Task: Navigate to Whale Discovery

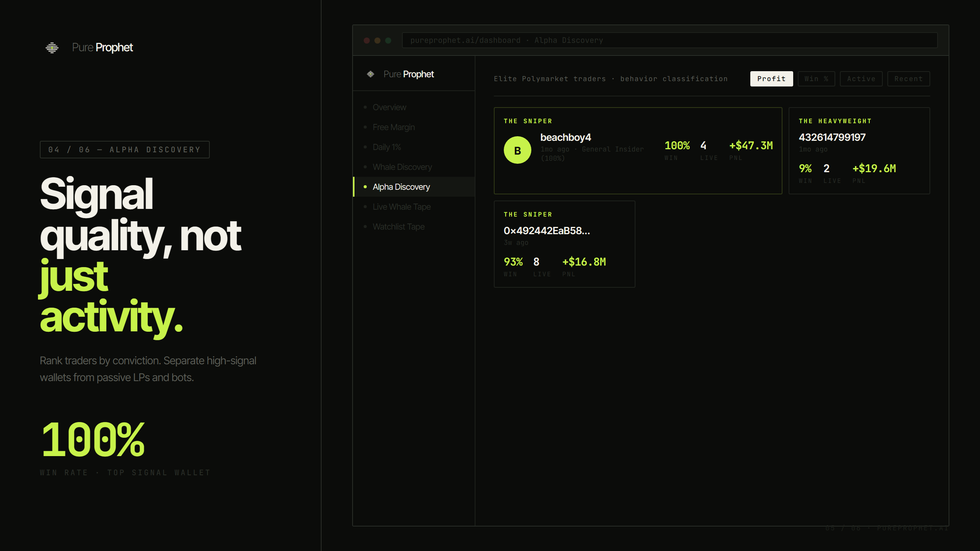Action: tap(402, 167)
